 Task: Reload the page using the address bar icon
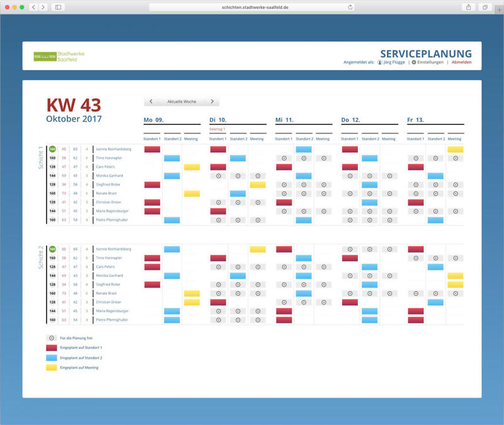click(350, 7)
